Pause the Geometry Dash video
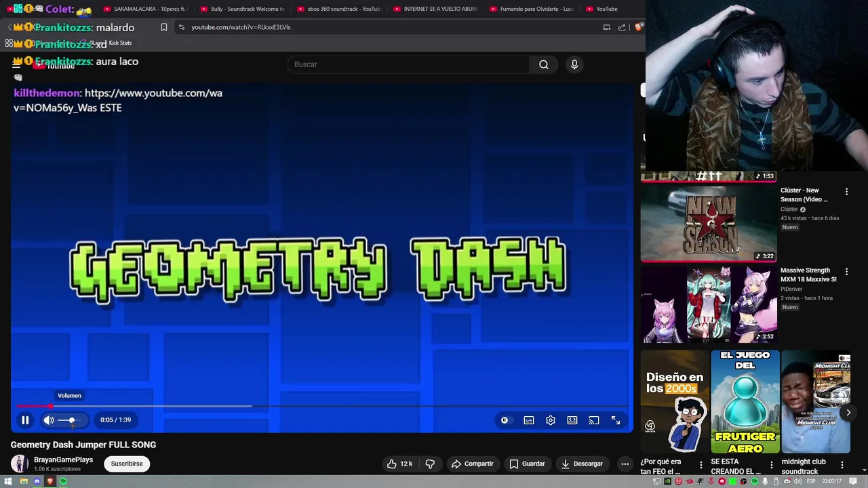The image size is (868, 488). 25,420
